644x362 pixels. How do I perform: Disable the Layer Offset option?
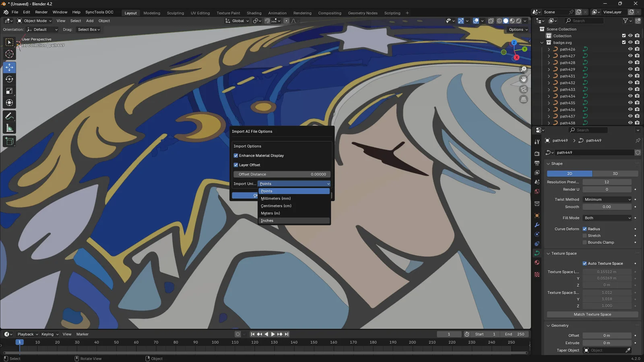click(x=236, y=165)
